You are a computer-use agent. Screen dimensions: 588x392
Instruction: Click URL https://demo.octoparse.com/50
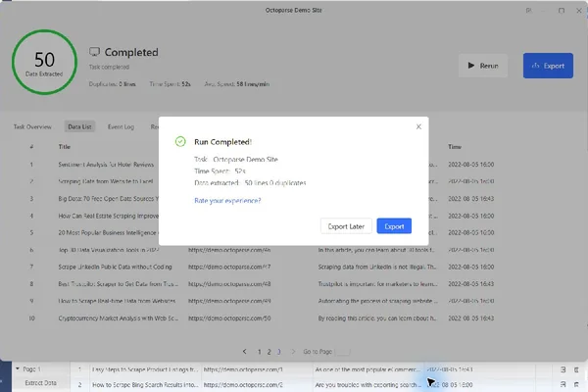(x=229, y=318)
